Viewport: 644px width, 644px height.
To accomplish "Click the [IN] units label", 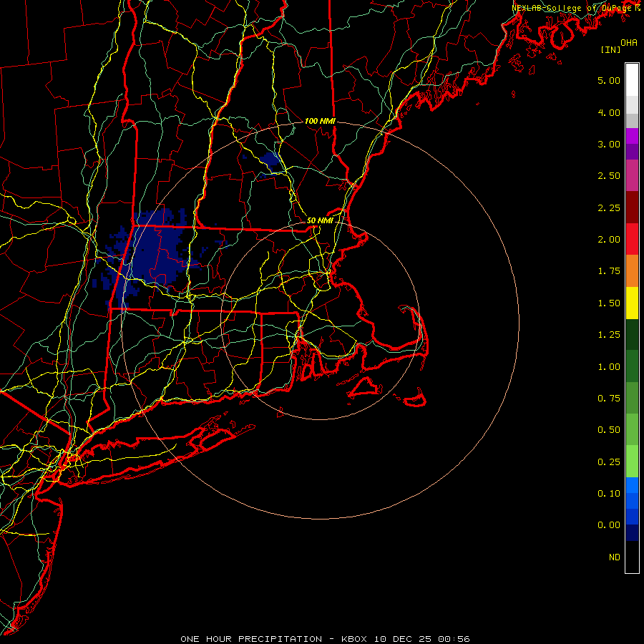I will (x=611, y=49).
